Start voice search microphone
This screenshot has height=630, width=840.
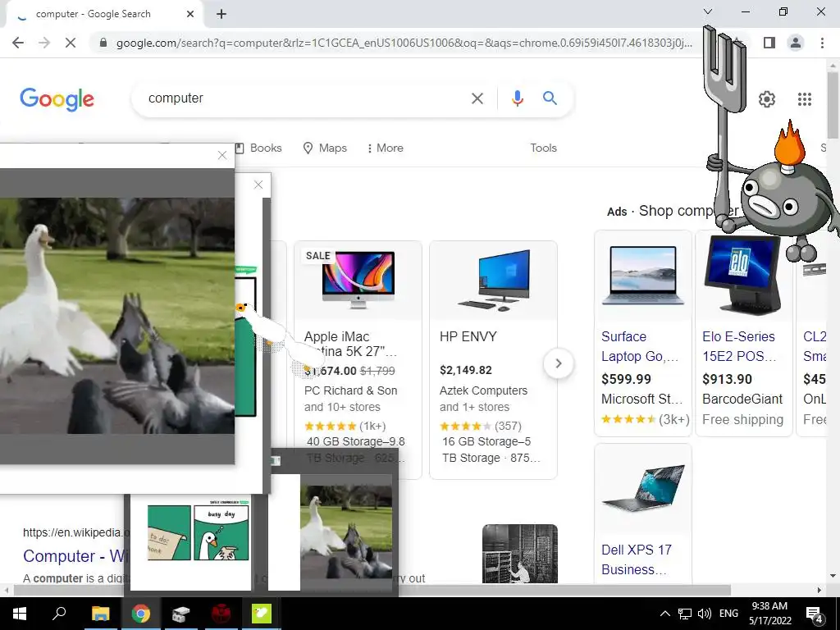coord(517,98)
